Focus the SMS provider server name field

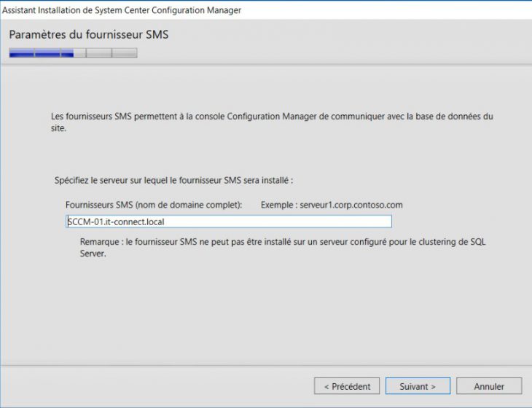pos(229,221)
